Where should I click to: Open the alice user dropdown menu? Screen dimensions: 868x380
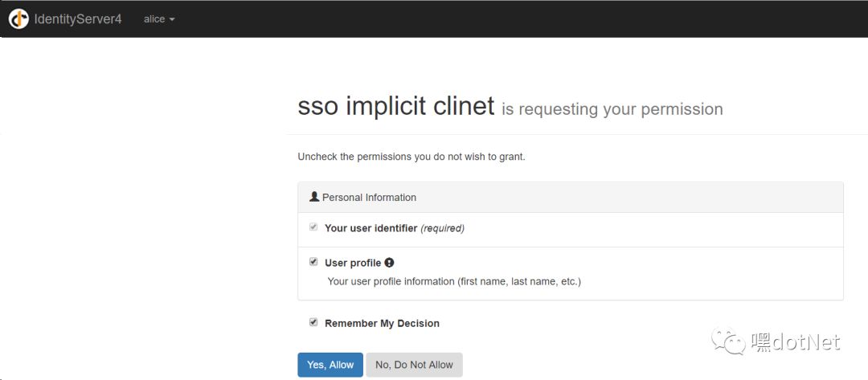tap(159, 18)
